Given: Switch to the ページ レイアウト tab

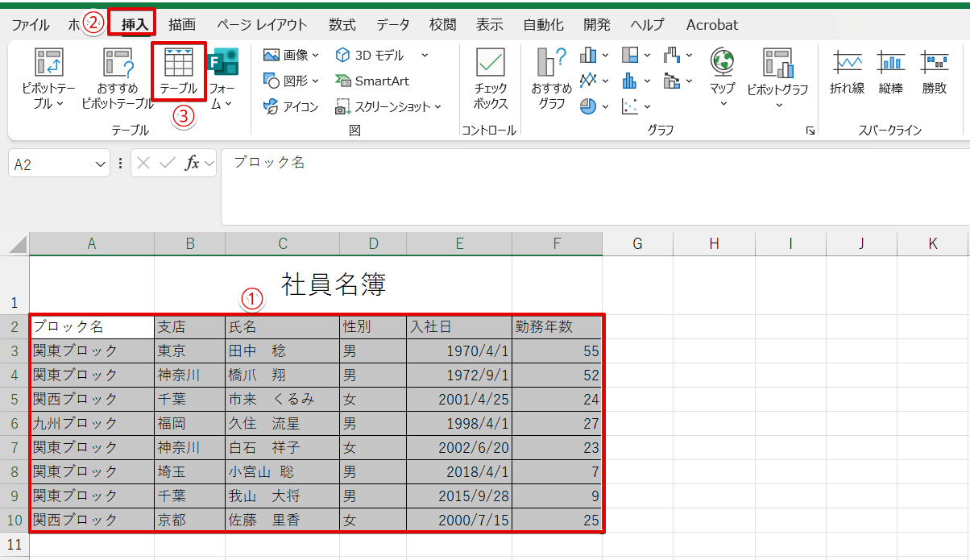Looking at the screenshot, I should click(x=262, y=25).
